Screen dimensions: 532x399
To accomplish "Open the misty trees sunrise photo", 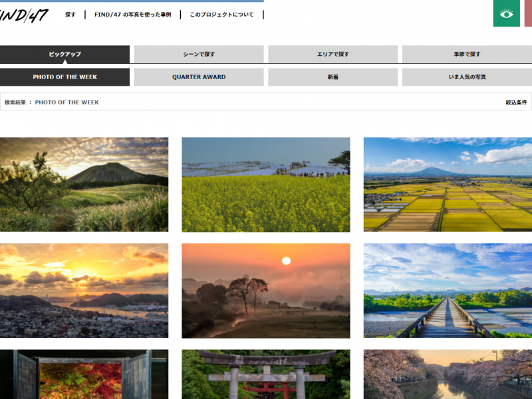I will click(x=265, y=291).
